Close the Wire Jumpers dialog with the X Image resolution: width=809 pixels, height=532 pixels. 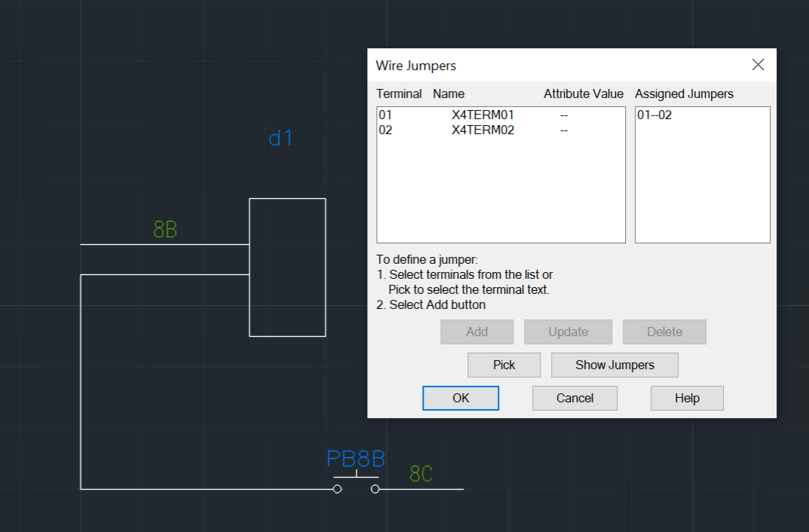(758, 65)
